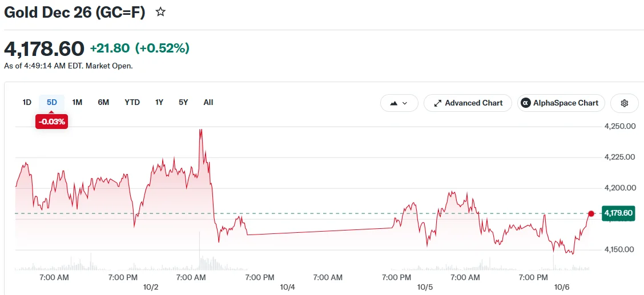Image resolution: width=644 pixels, height=295 pixels.
Task: Add Gold Dec 26 to watchlist star
Action: tap(160, 13)
